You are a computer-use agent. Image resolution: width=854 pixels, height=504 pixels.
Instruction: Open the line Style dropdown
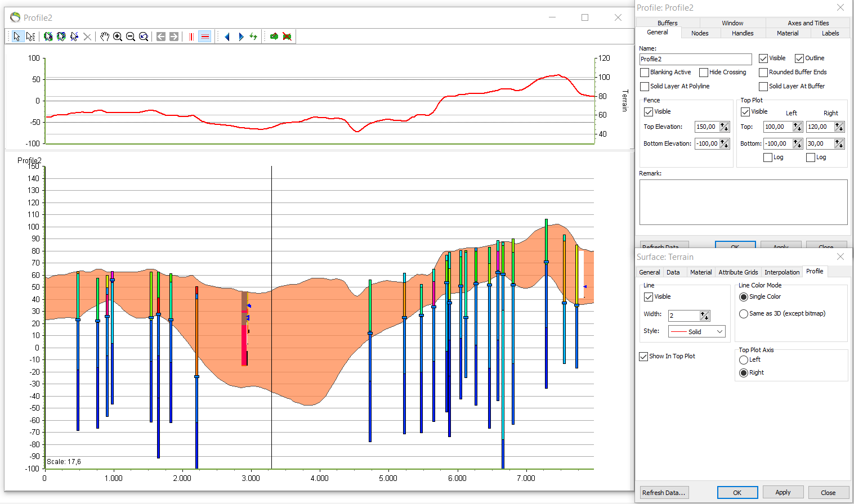click(697, 332)
